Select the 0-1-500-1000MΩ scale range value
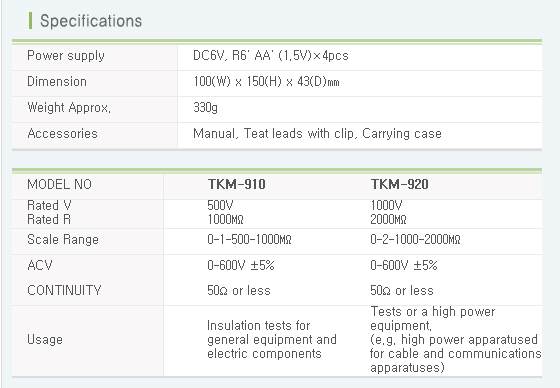The width and height of the screenshot is (560, 388). [x=249, y=239]
